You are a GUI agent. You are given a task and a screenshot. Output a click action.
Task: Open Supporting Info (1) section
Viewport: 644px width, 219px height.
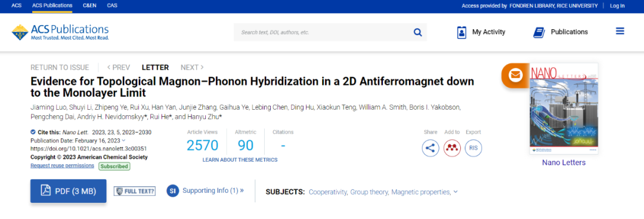(205, 190)
